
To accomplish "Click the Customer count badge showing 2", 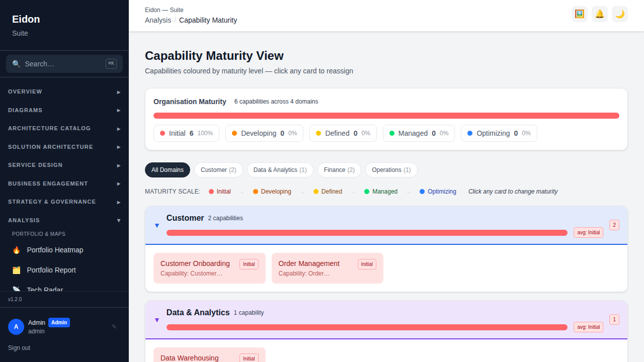I will [614, 225].
